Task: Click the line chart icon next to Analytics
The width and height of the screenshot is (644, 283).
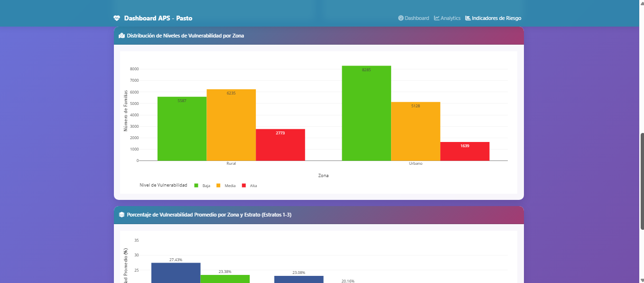Action: 437,18
